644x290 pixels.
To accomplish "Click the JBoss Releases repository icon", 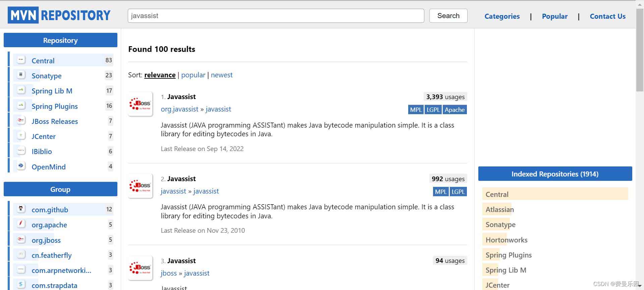I will pos(21,121).
